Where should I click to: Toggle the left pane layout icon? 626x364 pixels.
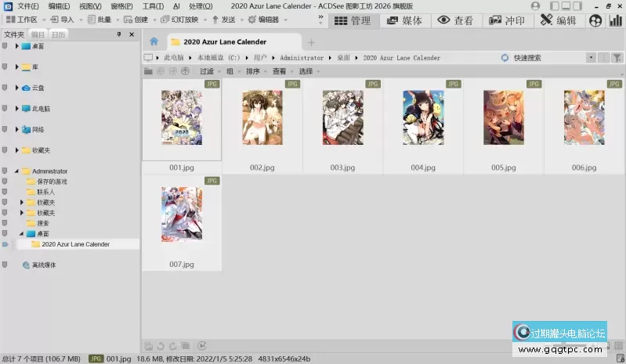click(x=554, y=6)
